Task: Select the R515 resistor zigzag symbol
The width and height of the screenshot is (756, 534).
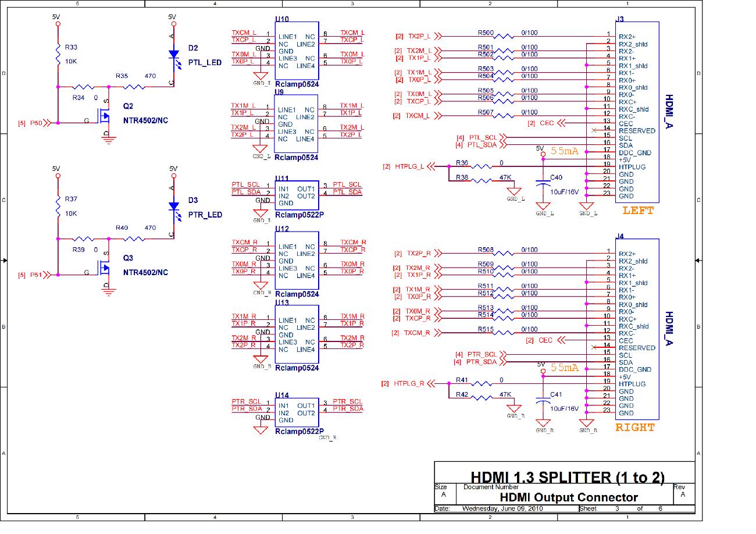Action: [504, 333]
